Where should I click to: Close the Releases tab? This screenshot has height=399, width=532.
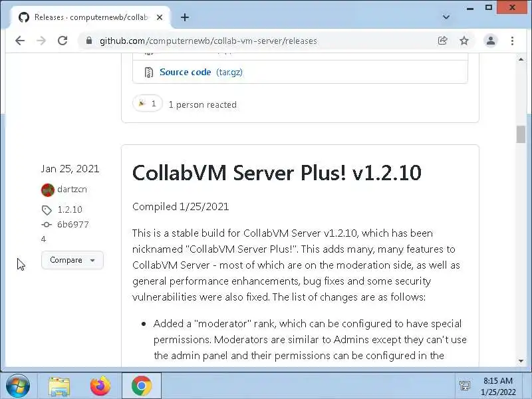click(x=160, y=17)
